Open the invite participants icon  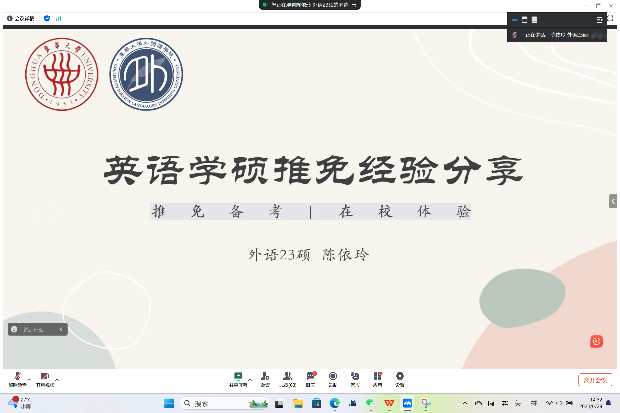(265, 377)
